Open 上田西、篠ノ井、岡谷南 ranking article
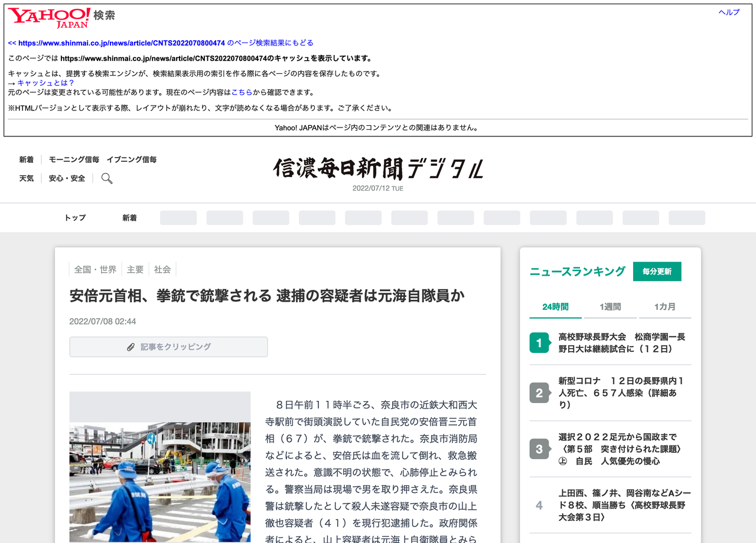 (624, 505)
